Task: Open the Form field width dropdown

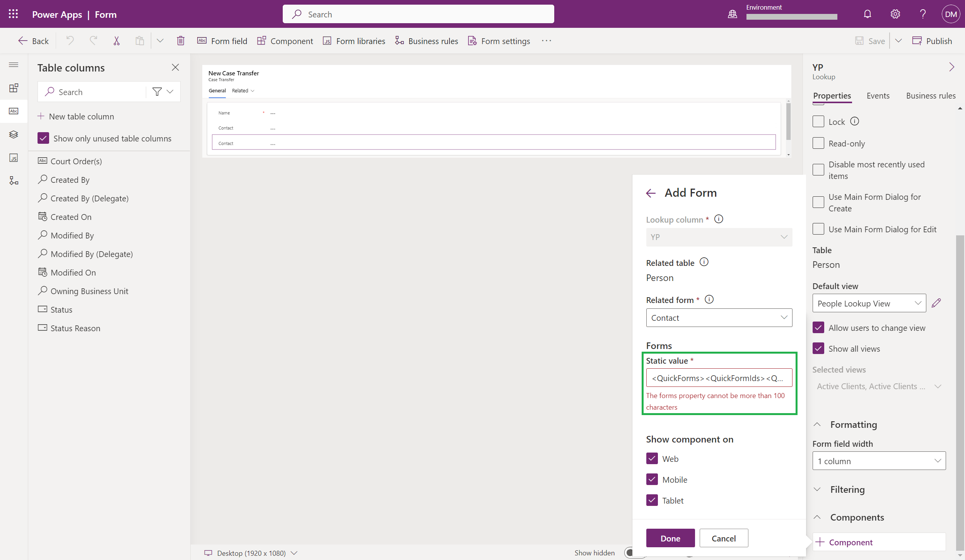Action: pos(879,461)
